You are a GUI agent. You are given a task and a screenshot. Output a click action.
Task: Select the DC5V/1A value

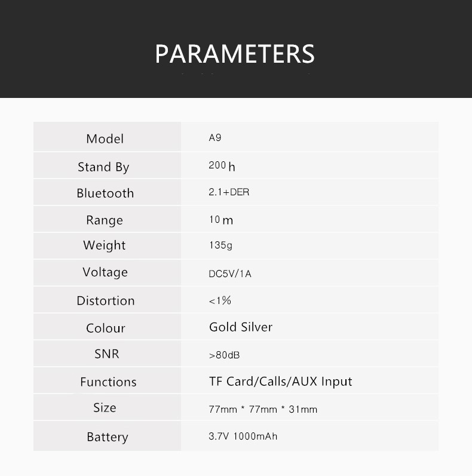point(230,274)
